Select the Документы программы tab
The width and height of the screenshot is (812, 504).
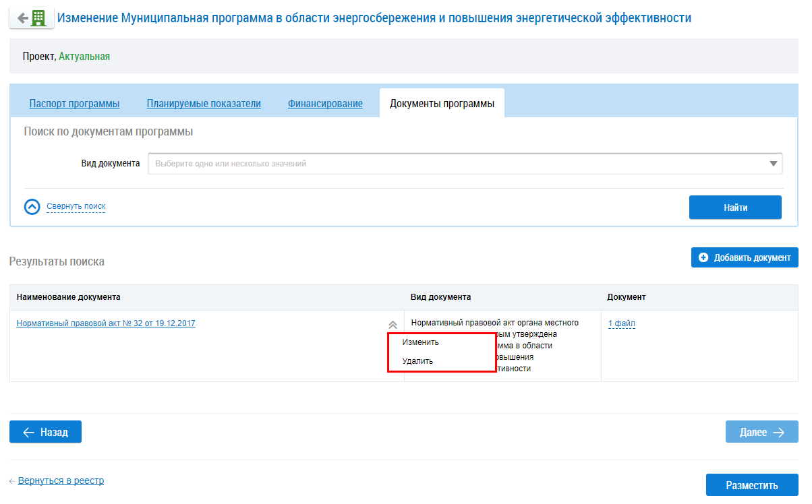pyautogui.click(x=442, y=104)
